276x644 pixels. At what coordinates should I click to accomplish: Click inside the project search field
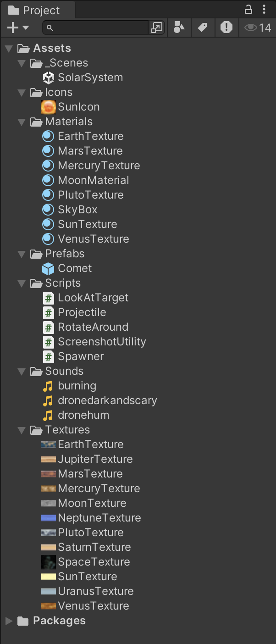(101, 28)
